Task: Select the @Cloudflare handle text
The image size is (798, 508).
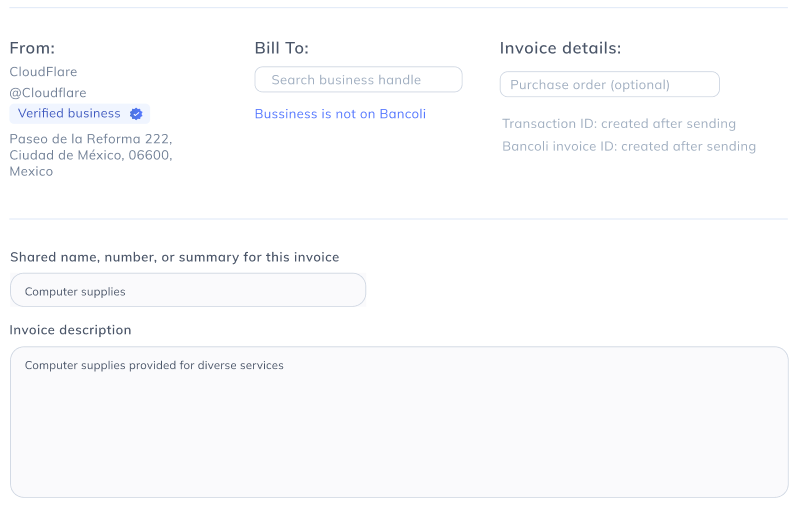Action: coord(48,93)
